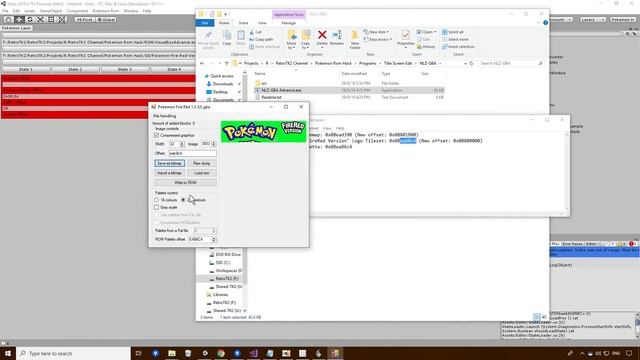Image resolution: width=640 pixels, height=360 pixels.
Task: Click the Search NLZ-GBA box
Action: (x=512, y=64)
